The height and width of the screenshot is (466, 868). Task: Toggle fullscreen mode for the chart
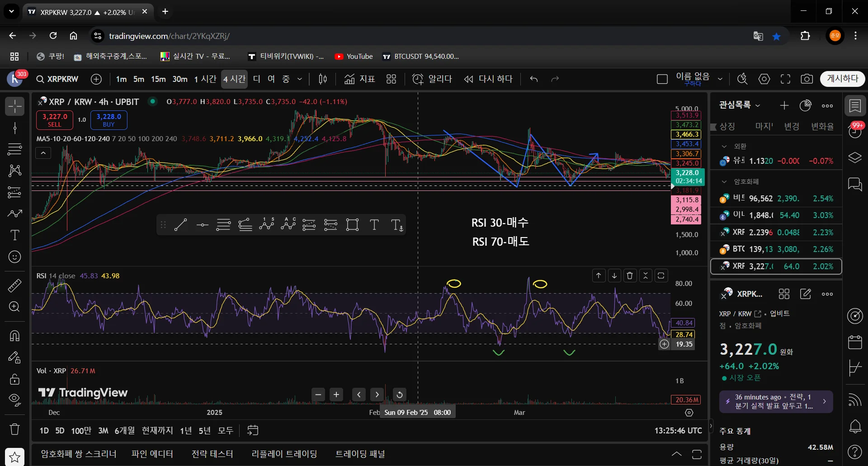coord(785,79)
